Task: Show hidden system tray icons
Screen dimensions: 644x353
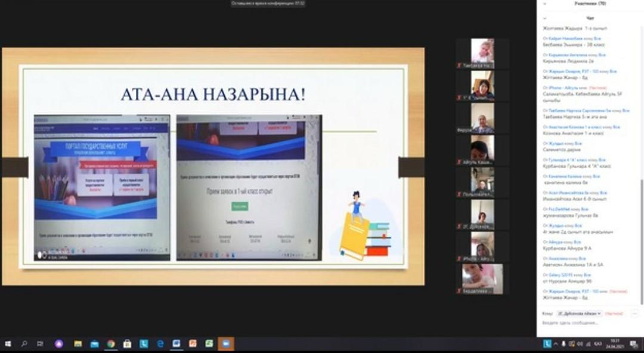Action: [556, 344]
